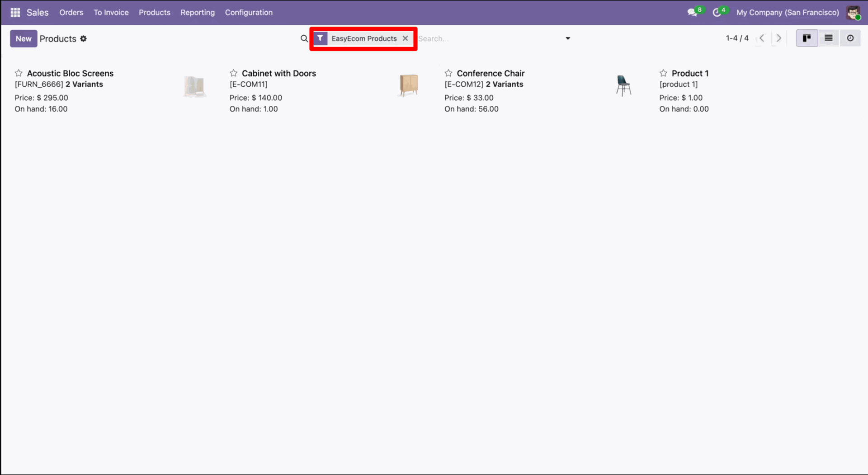868x475 pixels.
Task: Remove the EasyEcom Products filter
Action: [x=406, y=38]
